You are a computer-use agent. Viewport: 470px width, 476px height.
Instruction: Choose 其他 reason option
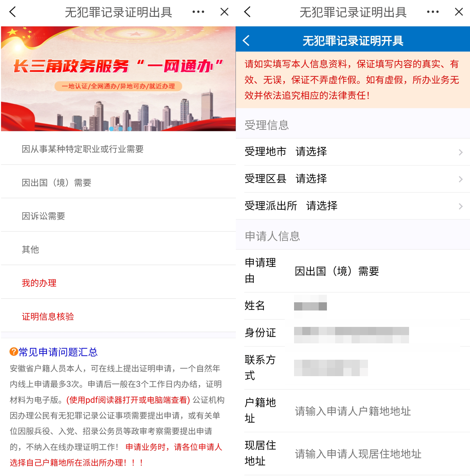118,249
